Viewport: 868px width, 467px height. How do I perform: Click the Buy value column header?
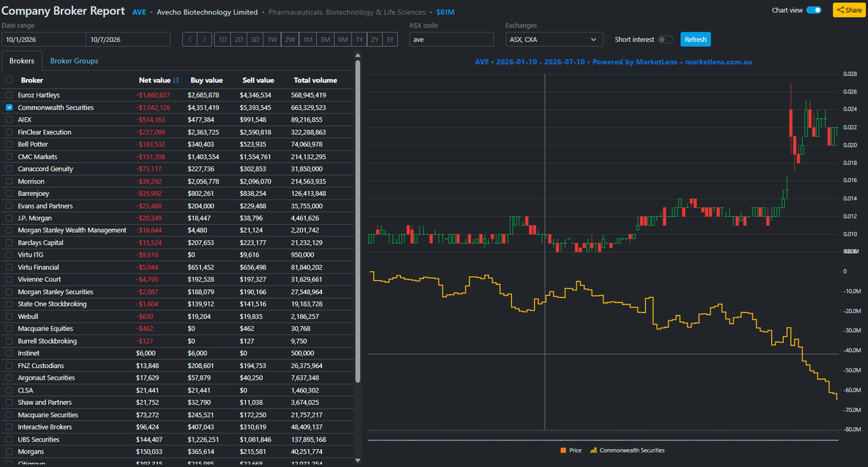click(x=207, y=80)
